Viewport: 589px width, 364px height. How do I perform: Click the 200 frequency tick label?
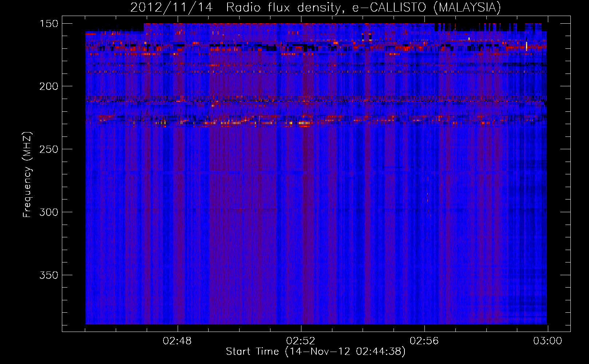pyautogui.click(x=49, y=86)
